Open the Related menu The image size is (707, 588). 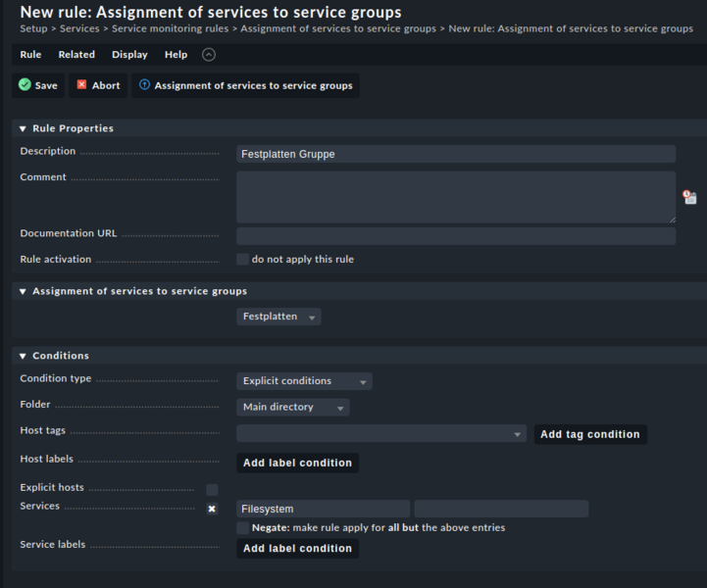[x=76, y=55]
